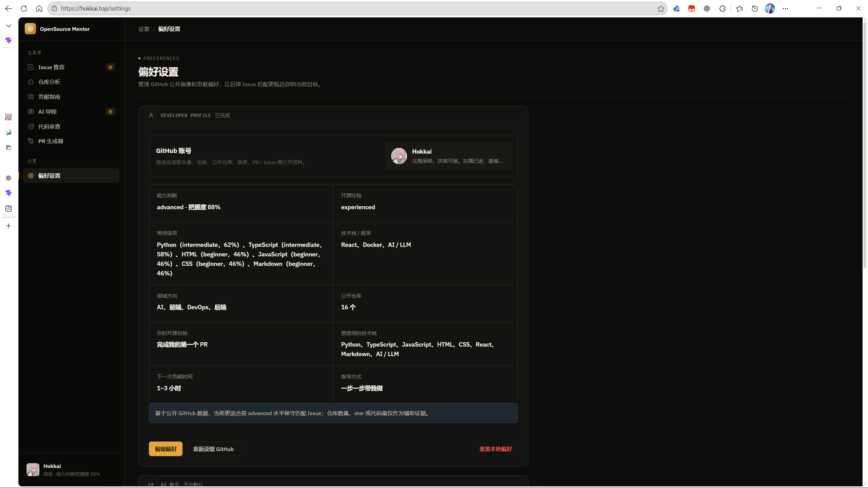The height and width of the screenshot is (488, 868).
Task: Click the "16 个" public repositories value
Action: click(348, 307)
